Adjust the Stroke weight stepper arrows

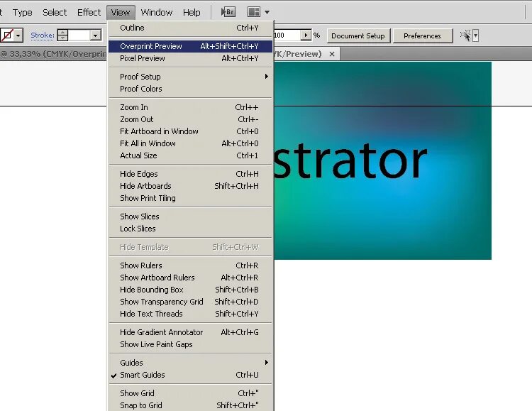(x=62, y=35)
